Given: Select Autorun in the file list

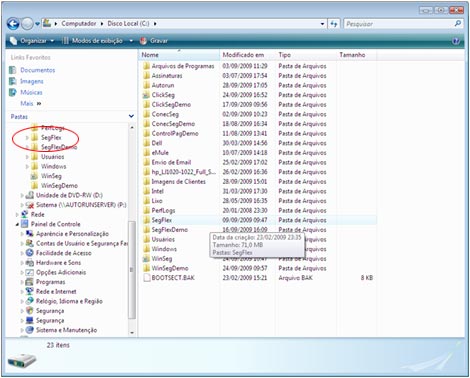Looking at the screenshot, I should (x=163, y=85).
